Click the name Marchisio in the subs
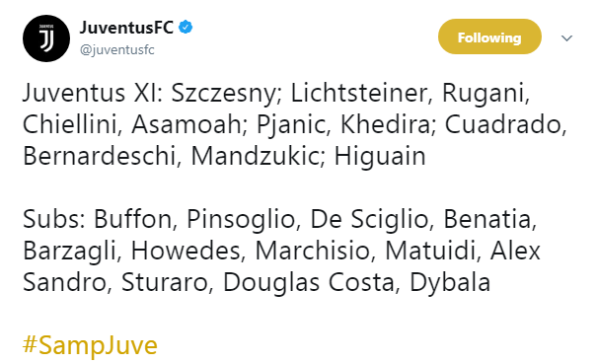 click(x=313, y=251)
